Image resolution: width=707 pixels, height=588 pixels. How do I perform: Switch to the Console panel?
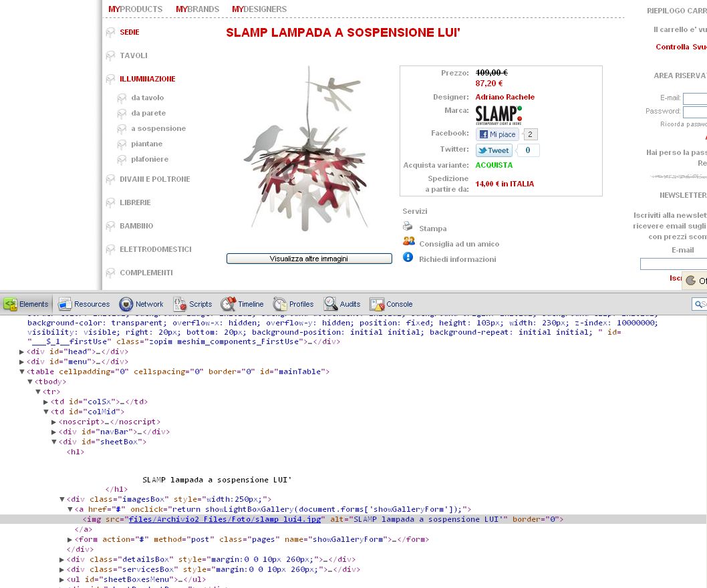[392, 305]
